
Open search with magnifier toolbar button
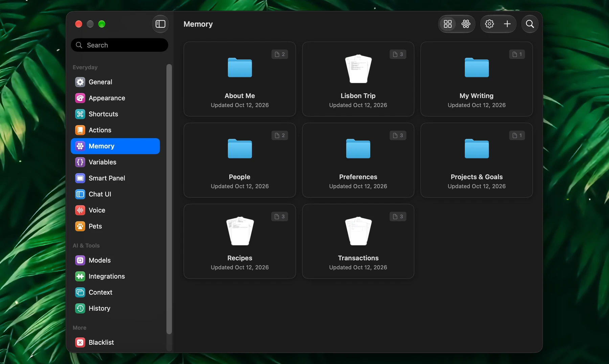[x=530, y=24]
